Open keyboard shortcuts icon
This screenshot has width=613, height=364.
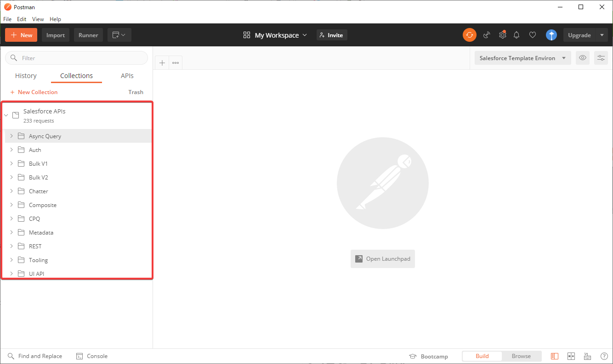588,356
